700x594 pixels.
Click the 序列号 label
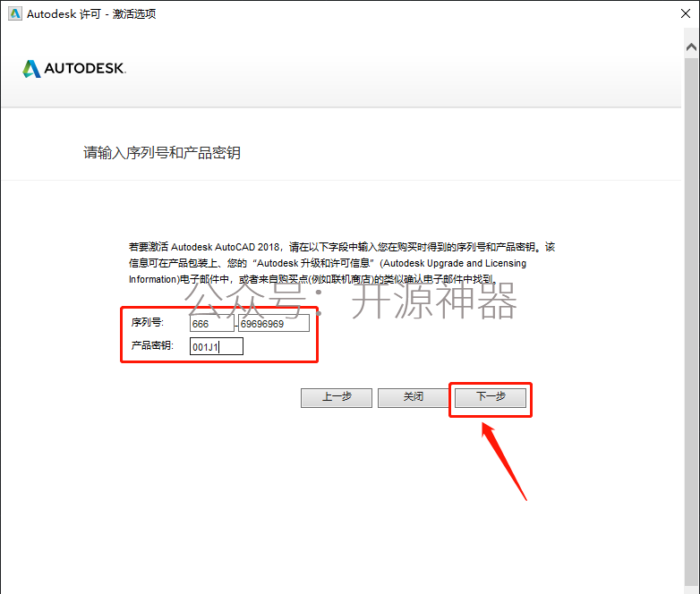(x=148, y=322)
